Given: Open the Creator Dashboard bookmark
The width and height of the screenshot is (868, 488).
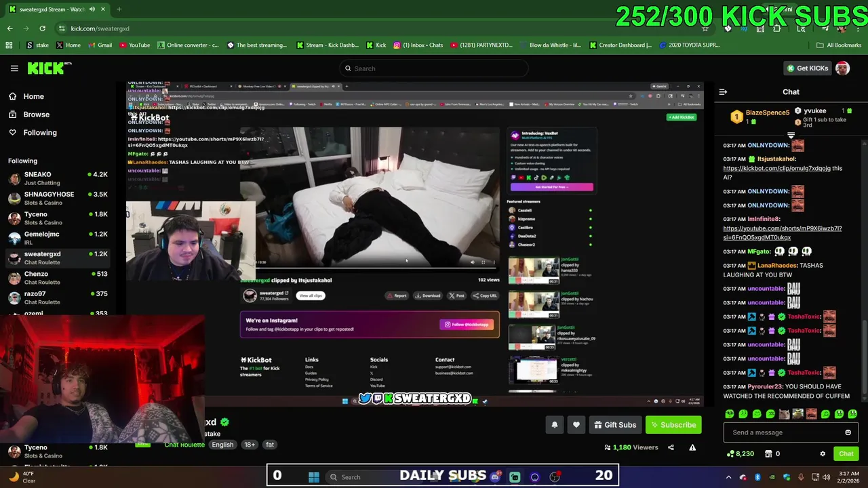Looking at the screenshot, I should tap(620, 45).
